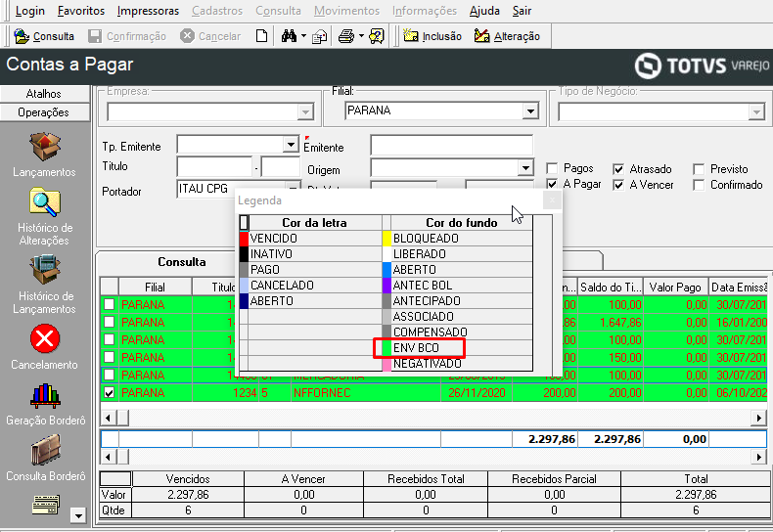This screenshot has width=773, height=532.
Task: Open the Filial PARANA dropdown
Action: coord(530,111)
